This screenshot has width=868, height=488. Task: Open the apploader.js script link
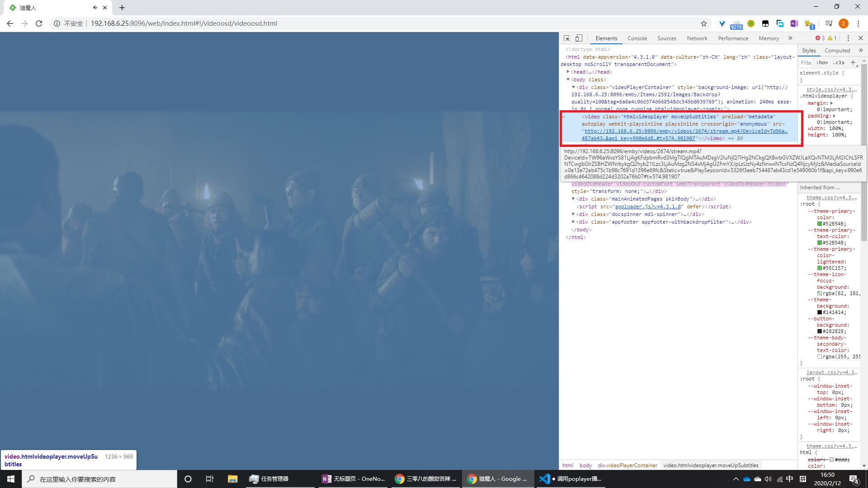tap(647, 206)
